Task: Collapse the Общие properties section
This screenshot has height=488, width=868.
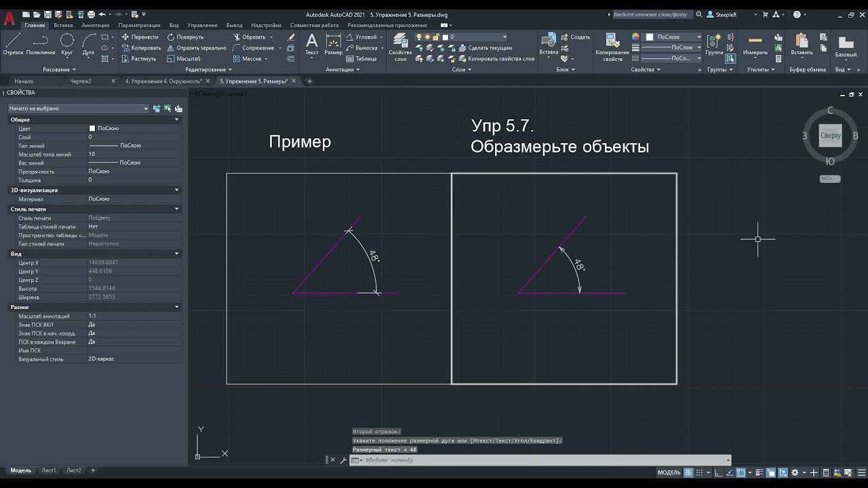Action: coord(177,119)
